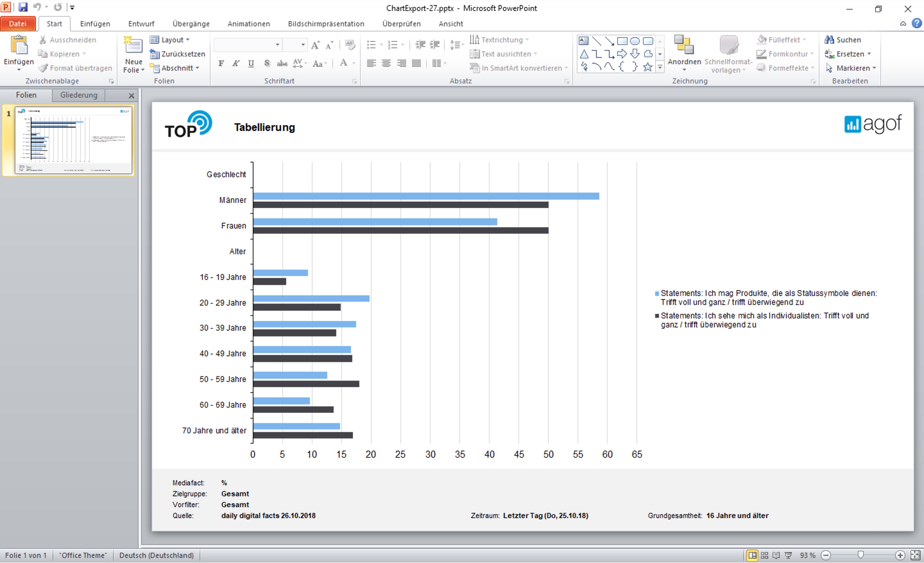Open Fülleffekt dropdown
Image resolution: width=924 pixels, height=563 pixels.
782,40
